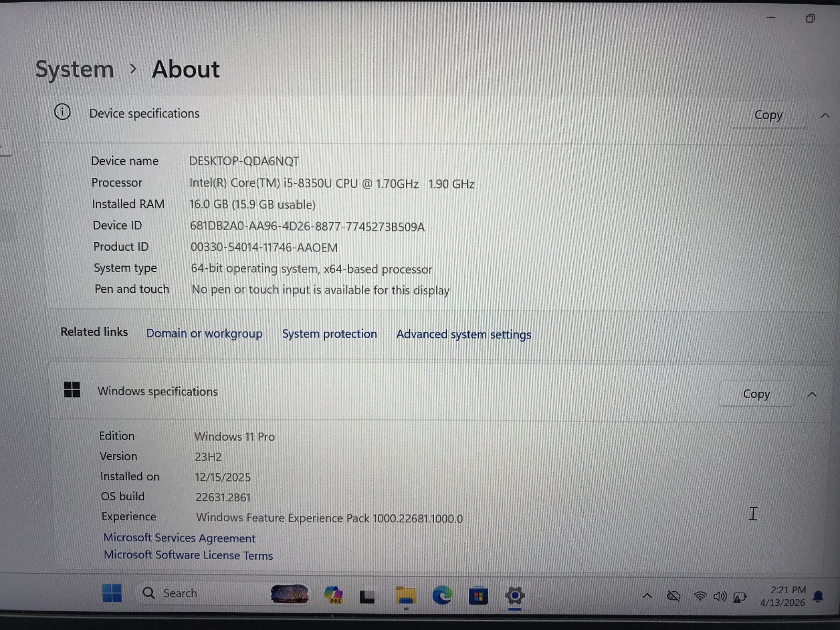
Task: Click the Device specifications heading
Action: (x=144, y=113)
